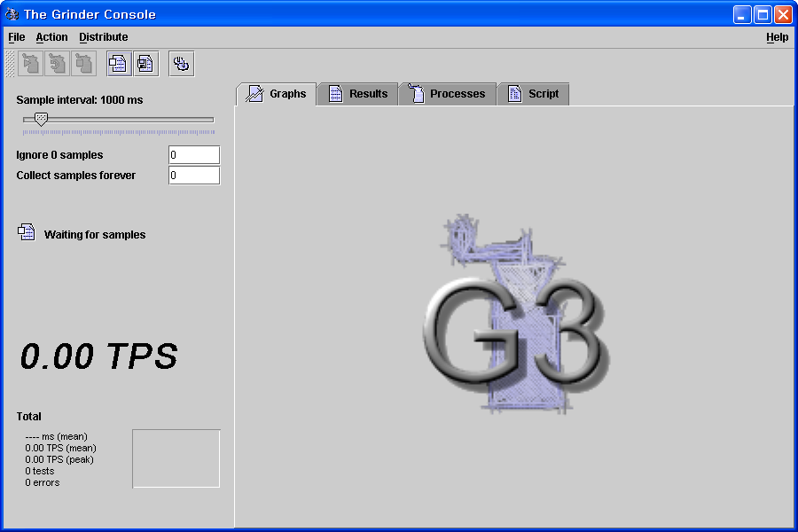Focus the Ignore samples input field

click(x=194, y=155)
